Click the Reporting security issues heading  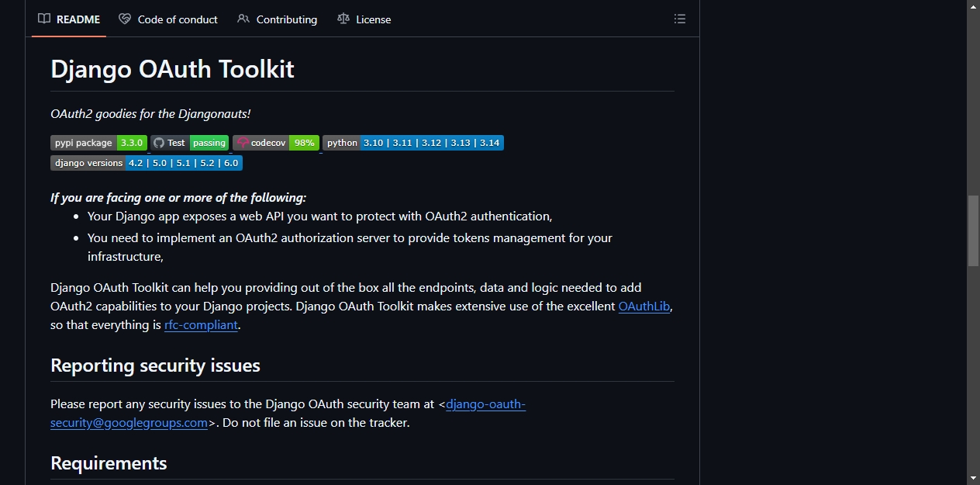tap(155, 365)
